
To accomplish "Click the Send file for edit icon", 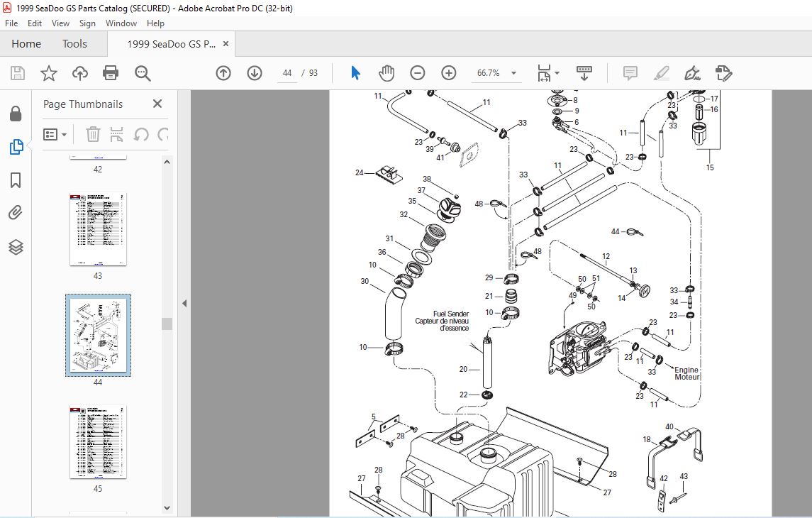I will click(723, 73).
